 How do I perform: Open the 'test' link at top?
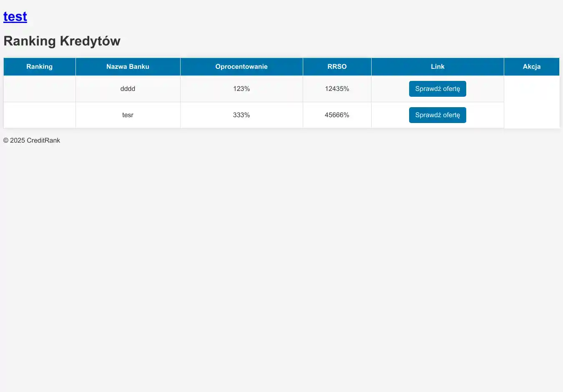click(x=15, y=17)
